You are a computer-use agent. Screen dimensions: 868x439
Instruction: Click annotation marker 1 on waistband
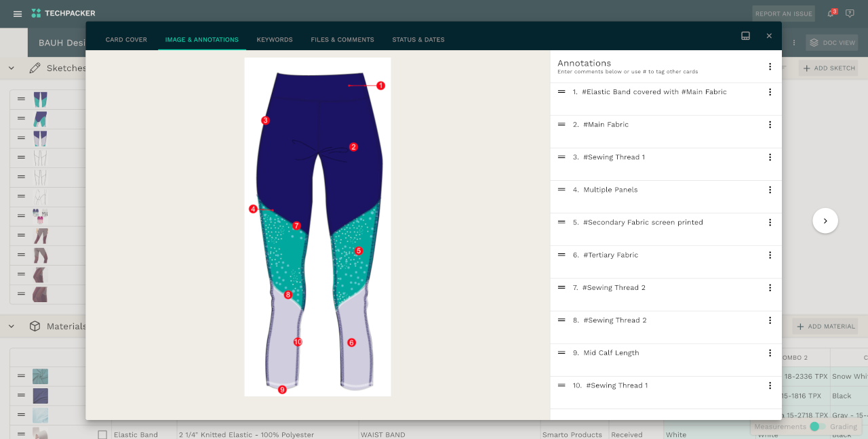coord(380,86)
